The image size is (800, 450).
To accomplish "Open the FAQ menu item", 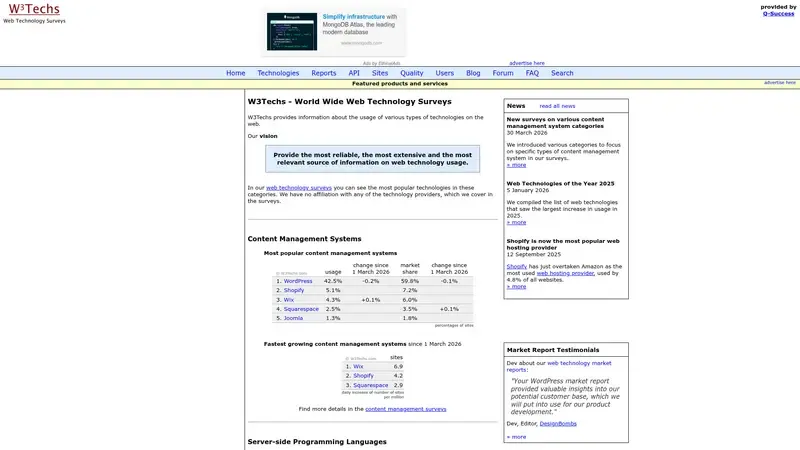I will (532, 73).
